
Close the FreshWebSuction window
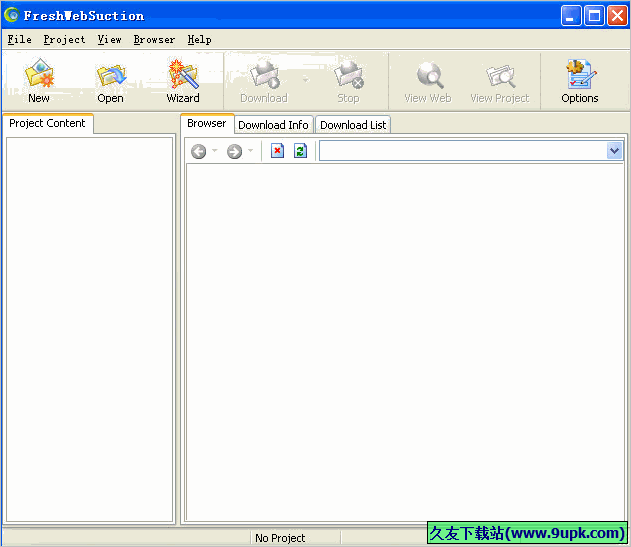pos(617,16)
